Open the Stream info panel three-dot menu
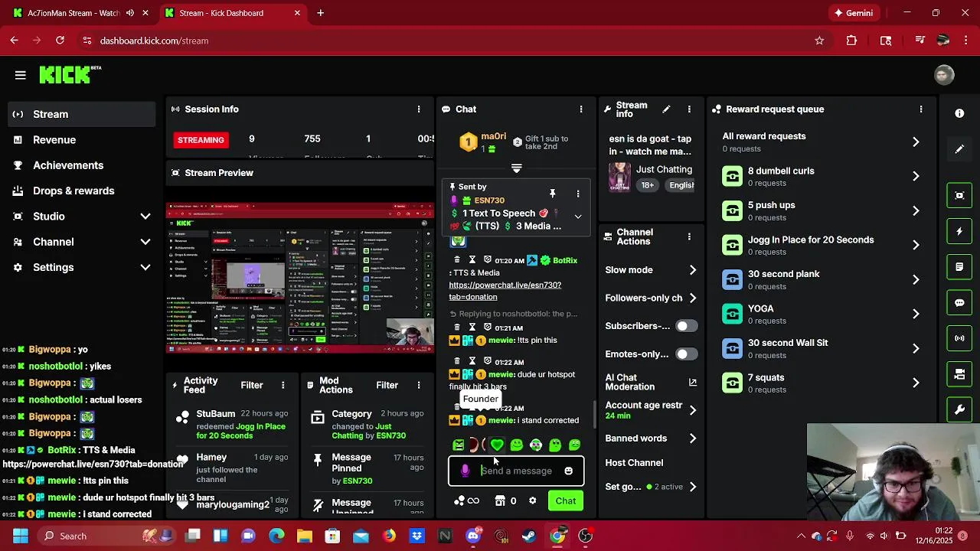The height and width of the screenshot is (551, 980). pyautogui.click(x=689, y=109)
